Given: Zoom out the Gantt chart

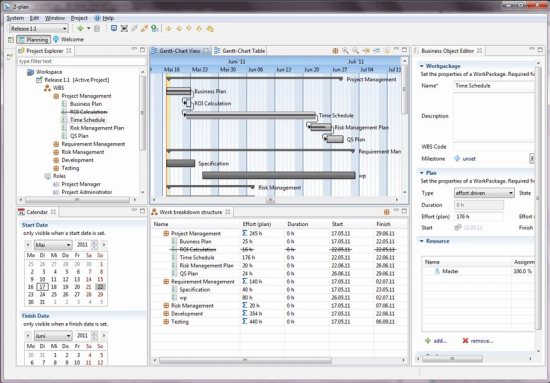Looking at the screenshot, I should coord(356,51).
